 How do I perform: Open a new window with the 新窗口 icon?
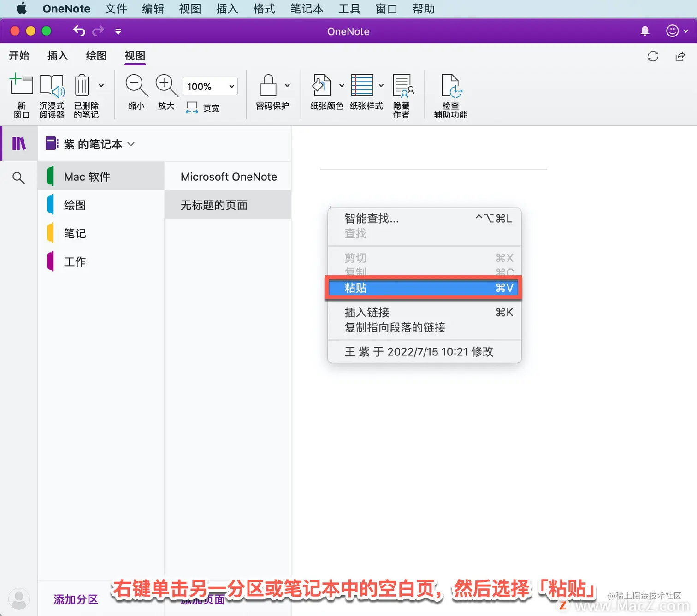(21, 96)
